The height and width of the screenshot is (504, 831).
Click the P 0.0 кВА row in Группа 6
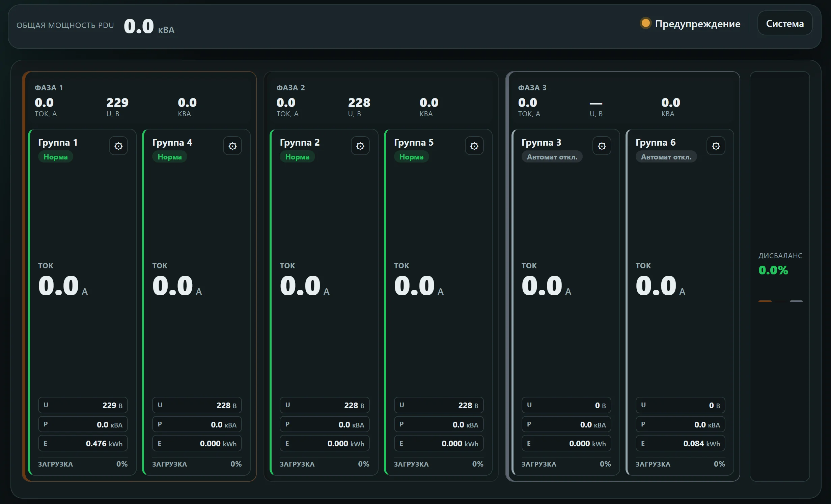[x=681, y=424]
